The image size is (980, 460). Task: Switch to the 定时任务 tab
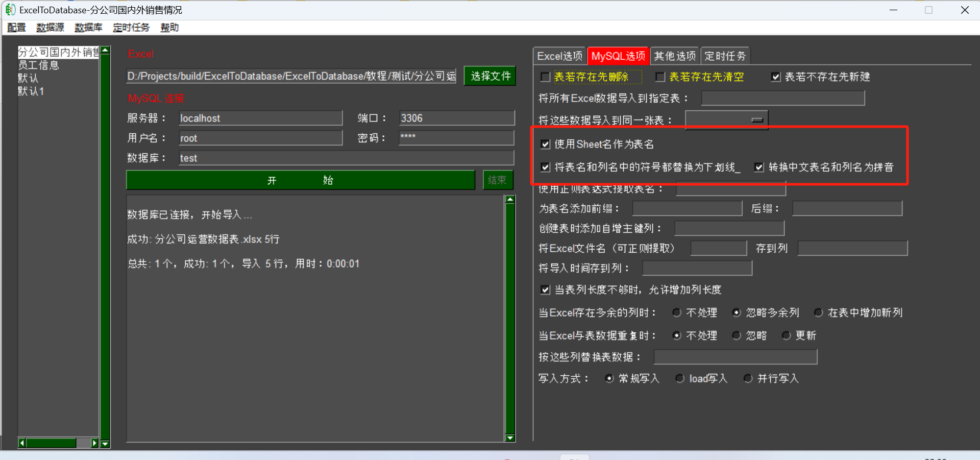pos(725,56)
